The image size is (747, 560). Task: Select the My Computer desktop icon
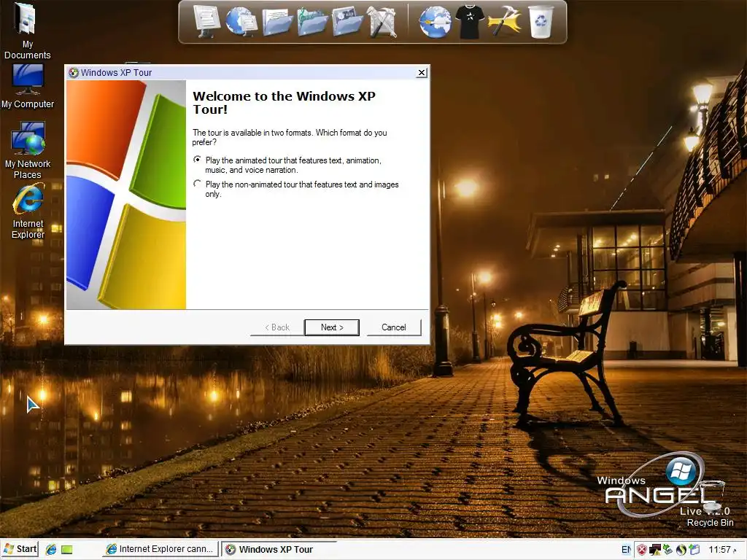28,87
